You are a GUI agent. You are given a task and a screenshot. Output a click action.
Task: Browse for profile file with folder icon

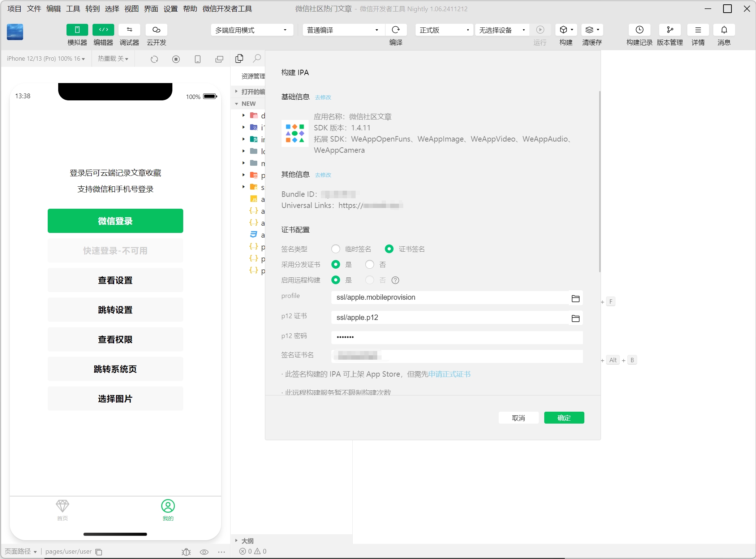pyautogui.click(x=575, y=298)
